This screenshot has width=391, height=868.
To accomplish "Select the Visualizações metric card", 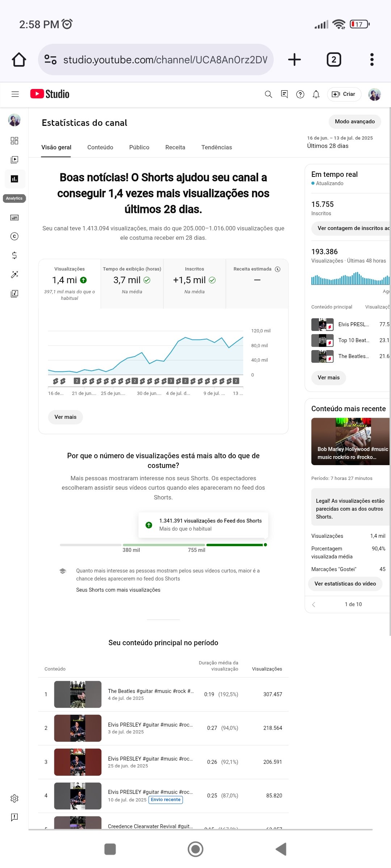I will [x=70, y=284].
